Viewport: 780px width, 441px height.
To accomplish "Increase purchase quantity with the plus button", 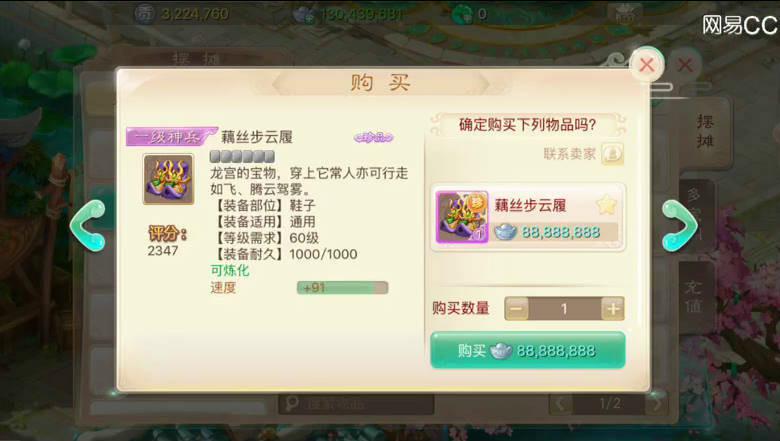I will (x=612, y=309).
